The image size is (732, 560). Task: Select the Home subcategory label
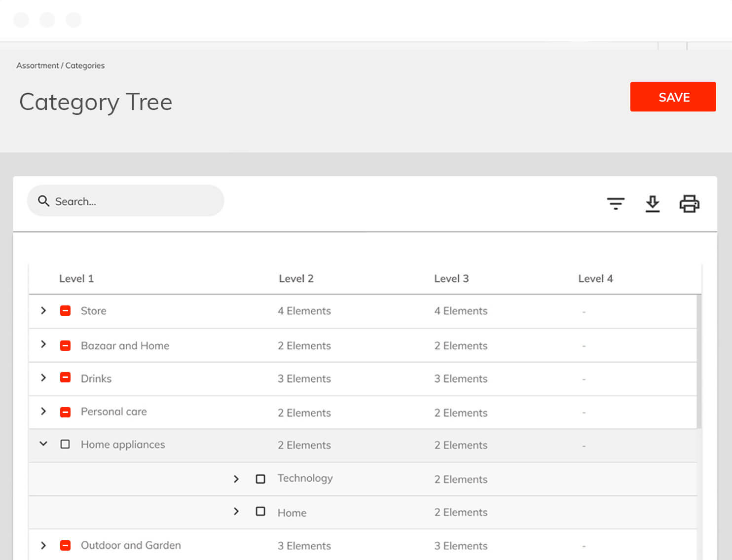pos(292,513)
